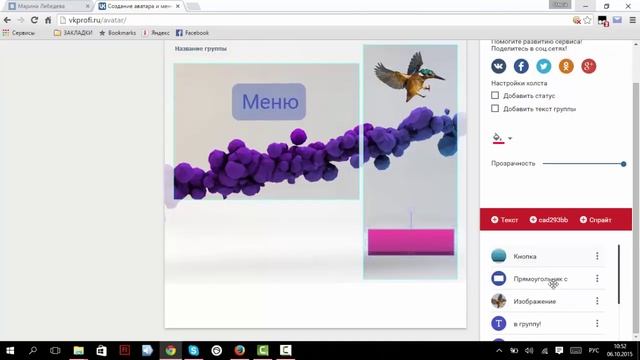This screenshot has height=360, width=640.
Task: Close the Марина Лебедева tab
Action: 87,6
